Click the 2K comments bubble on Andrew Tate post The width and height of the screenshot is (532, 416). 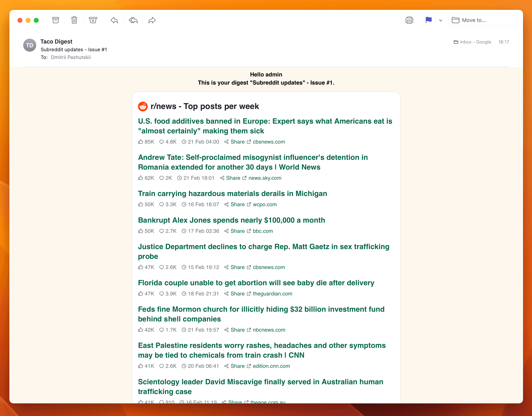pos(161,178)
